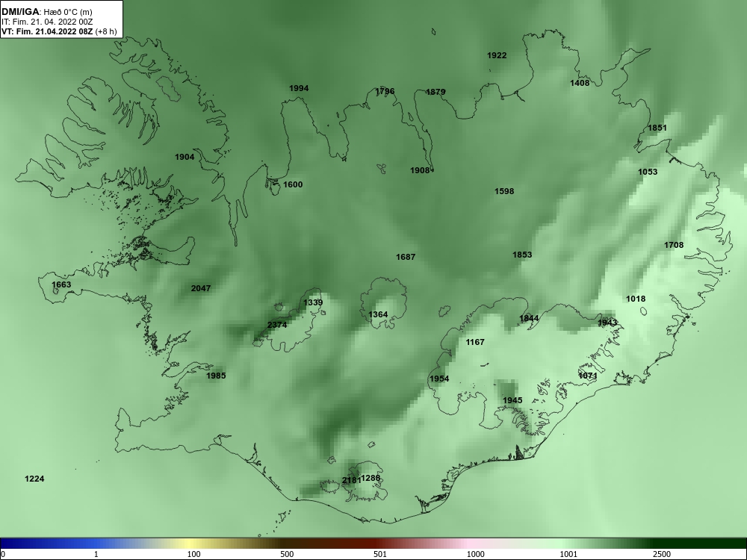Click the 'VT: Fim. 21.04.2022 08Z (+8 h)' line
This screenshot has width=747, height=560.
coord(59,31)
